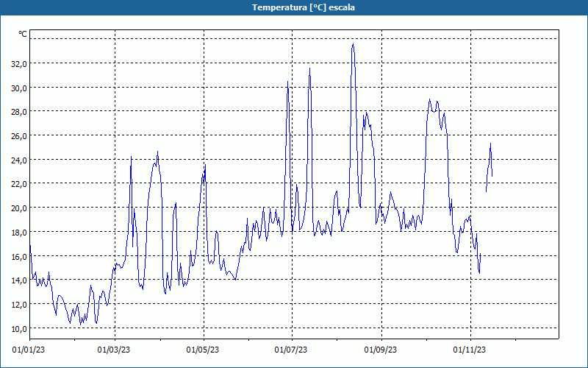Select the 26,0 y-axis label
The height and width of the screenshot is (368, 588).
19,136
